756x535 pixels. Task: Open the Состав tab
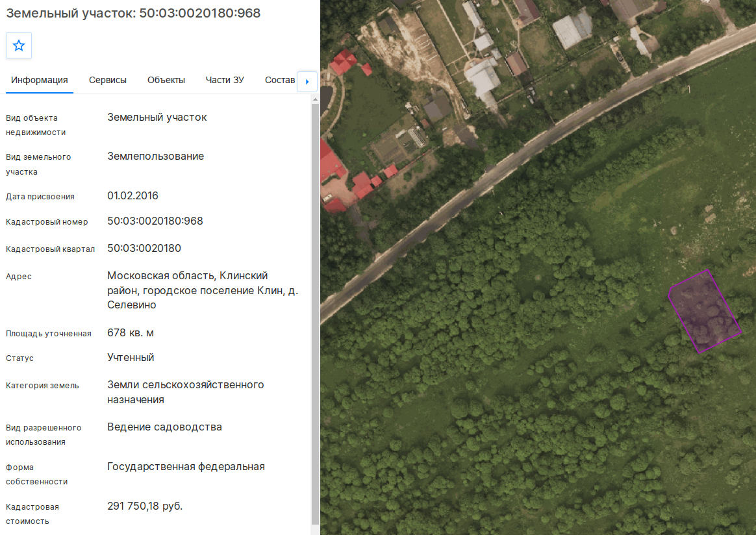point(280,80)
